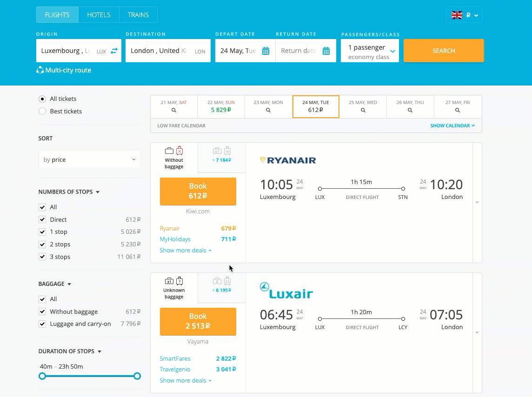Expand the low fare Show Calendar

(452, 126)
